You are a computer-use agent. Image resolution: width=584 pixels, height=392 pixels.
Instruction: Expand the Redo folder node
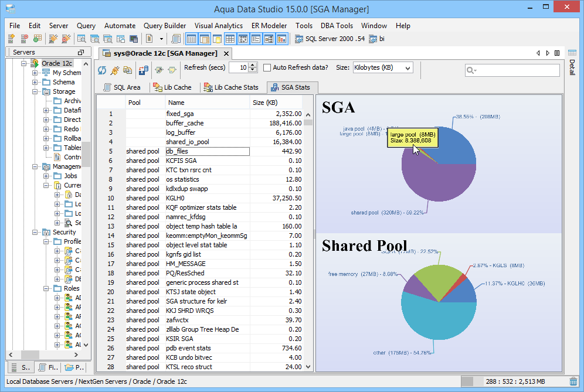coord(46,129)
